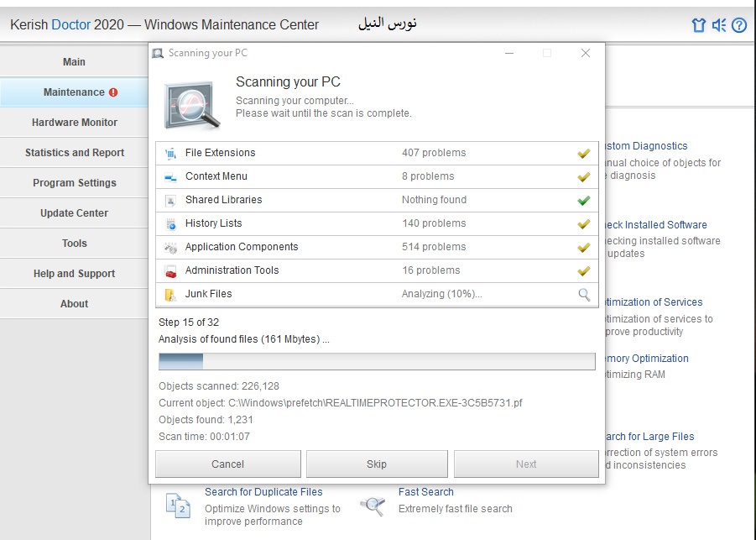Mute sound with the speaker icon
Viewport: 756px width, 540px height.
coord(719,25)
